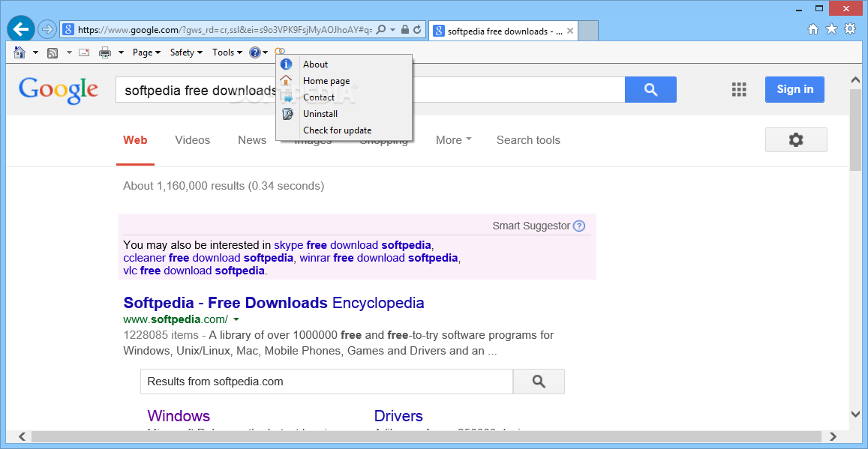Click the results count text About 1,160,000 results
This screenshot has height=449, width=868.
224,186
